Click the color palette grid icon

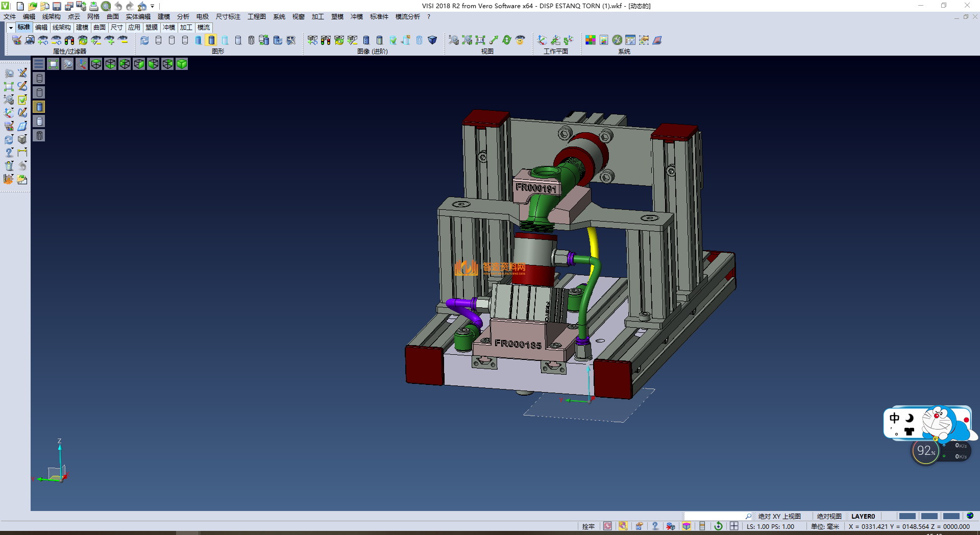pyautogui.click(x=591, y=40)
